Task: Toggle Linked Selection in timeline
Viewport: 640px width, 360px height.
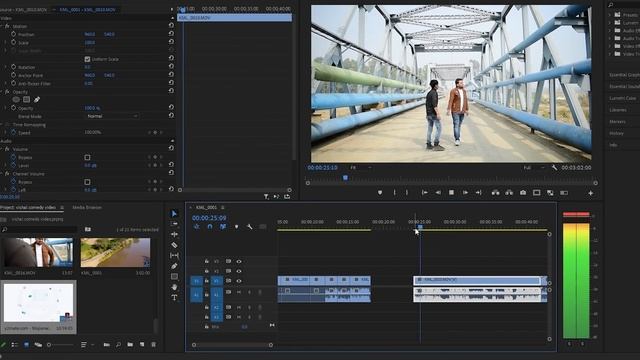Action: (x=223, y=227)
